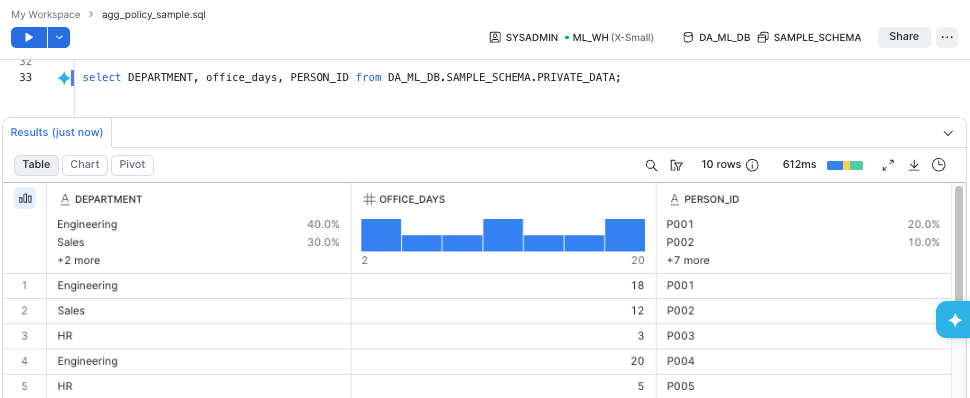Switch to the Table view

coord(36,165)
